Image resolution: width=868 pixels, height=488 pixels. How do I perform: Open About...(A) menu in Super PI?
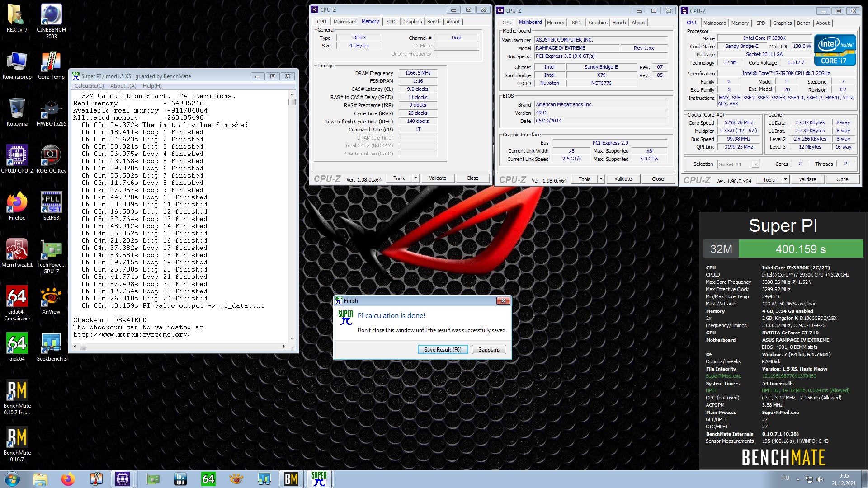tap(123, 86)
